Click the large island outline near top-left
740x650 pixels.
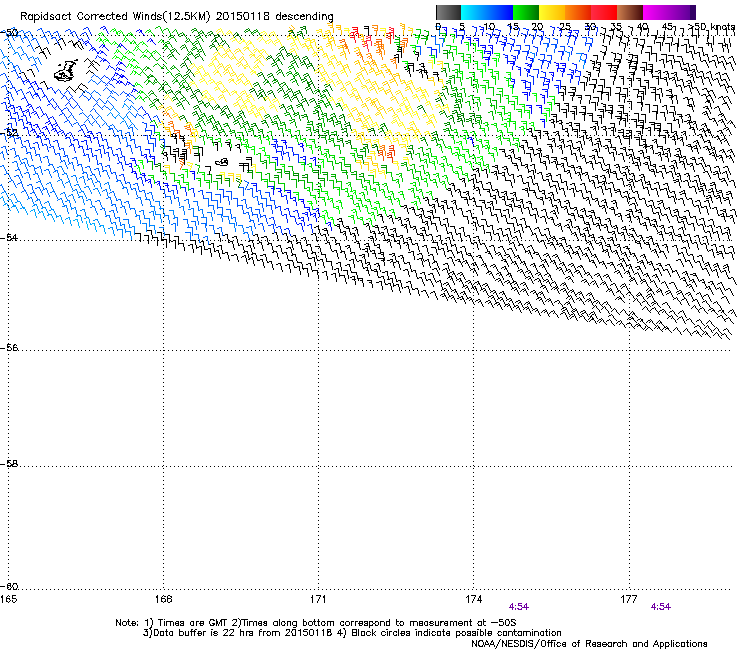(66, 70)
